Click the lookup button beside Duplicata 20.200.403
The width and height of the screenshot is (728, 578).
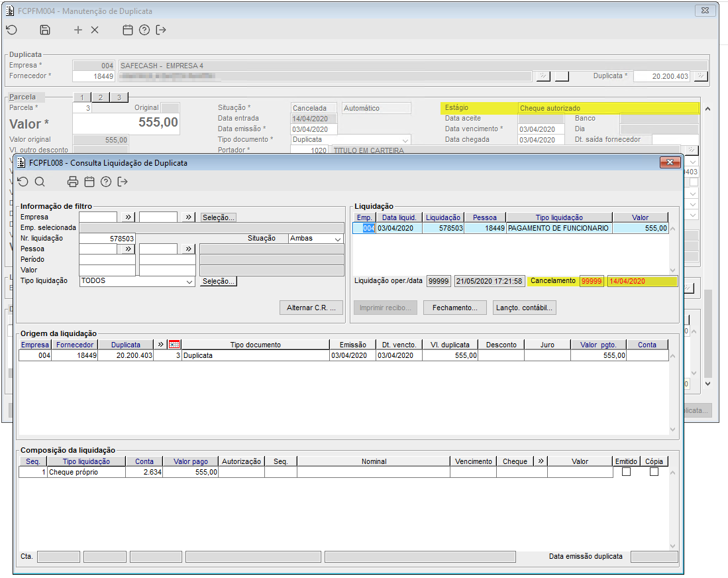pos(701,76)
